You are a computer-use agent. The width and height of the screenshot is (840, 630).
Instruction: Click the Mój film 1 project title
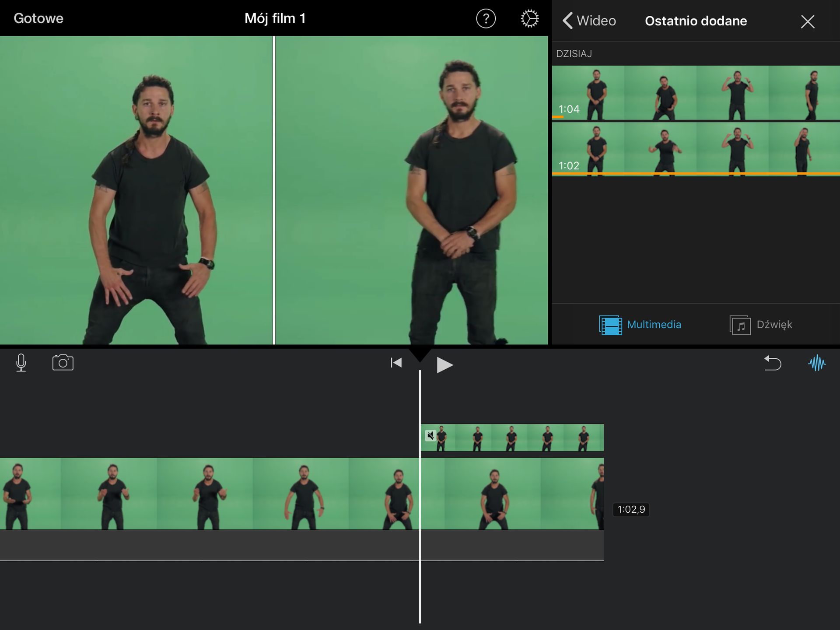[275, 18]
